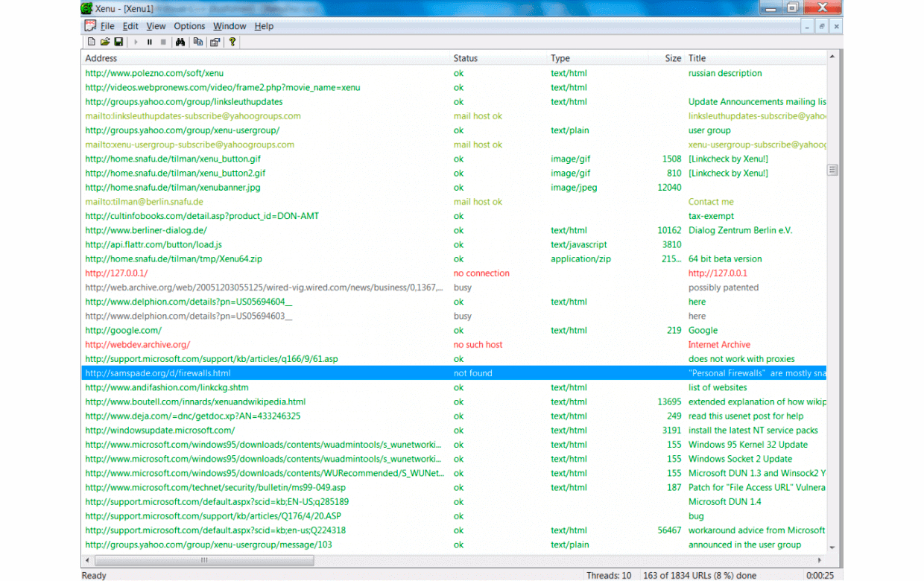Click "Threads: 10" in the status bar
Image resolution: width=924 pixels, height=581 pixels.
pos(609,575)
